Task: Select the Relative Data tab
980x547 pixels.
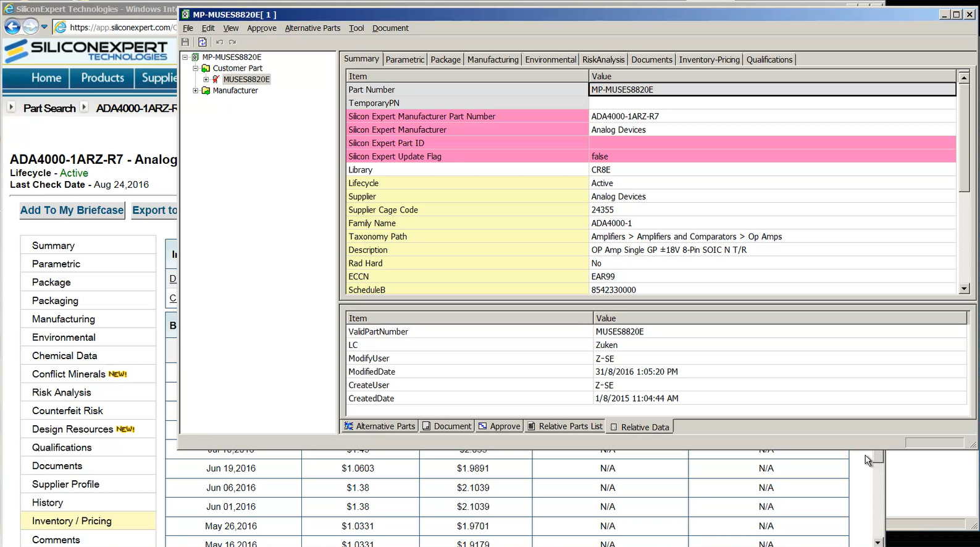Action: (640, 427)
